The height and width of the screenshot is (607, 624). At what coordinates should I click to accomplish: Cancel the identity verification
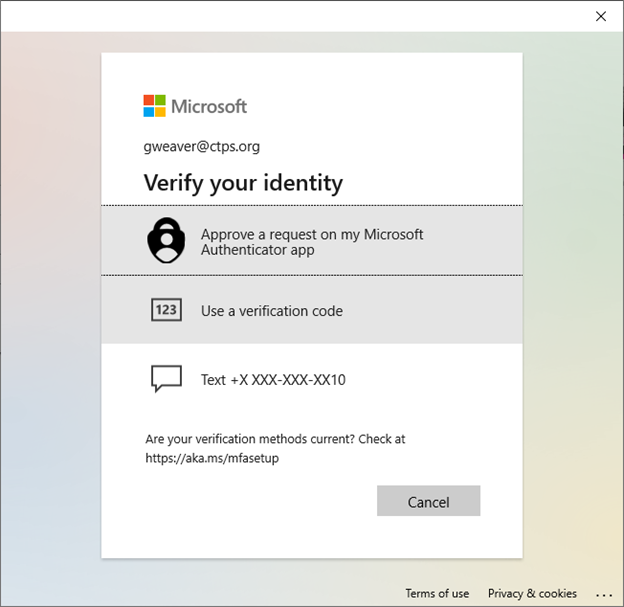[x=429, y=501]
